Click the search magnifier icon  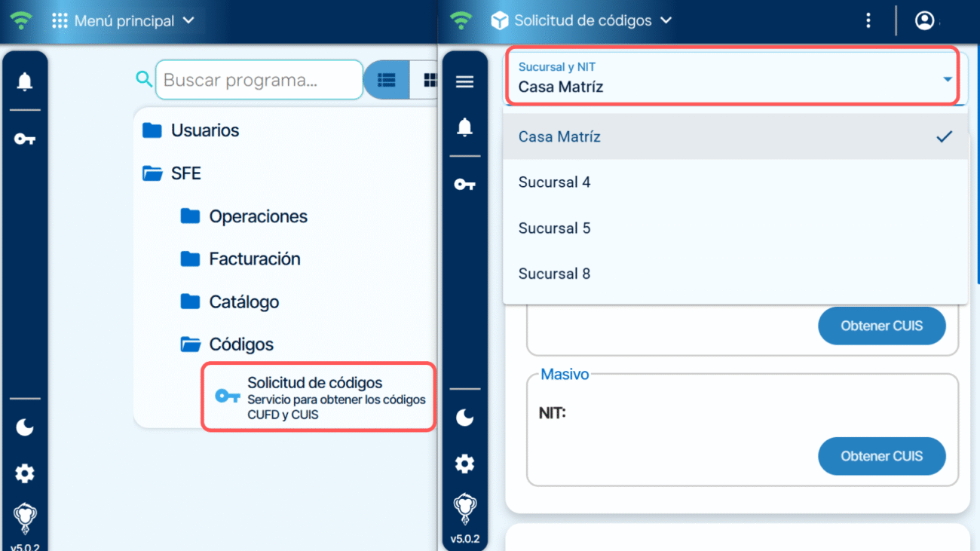tap(143, 79)
